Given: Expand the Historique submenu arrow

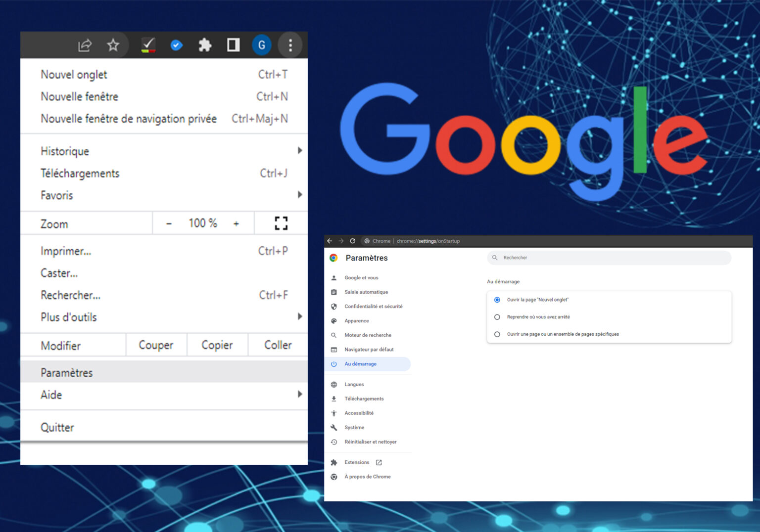Looking at the screenshot, I should (300, 150).
